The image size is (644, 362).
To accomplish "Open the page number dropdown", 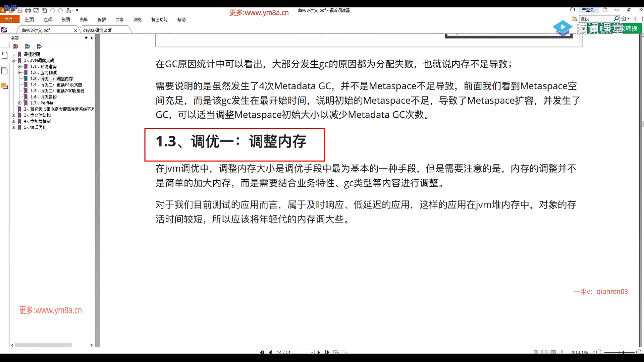I will [x=312, y=352].
